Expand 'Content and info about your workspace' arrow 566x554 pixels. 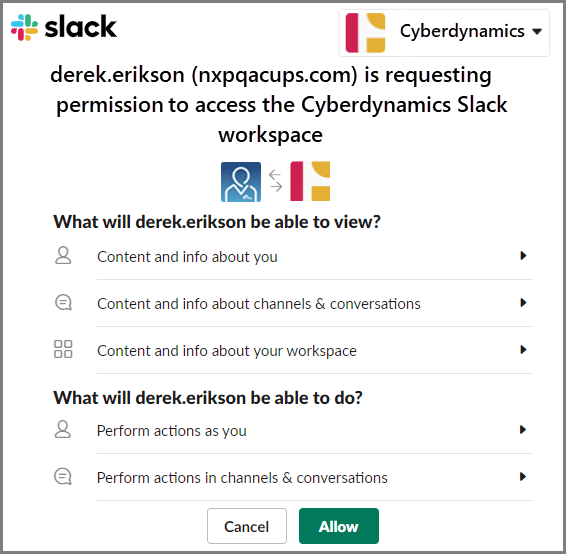(x=523, y=350)
